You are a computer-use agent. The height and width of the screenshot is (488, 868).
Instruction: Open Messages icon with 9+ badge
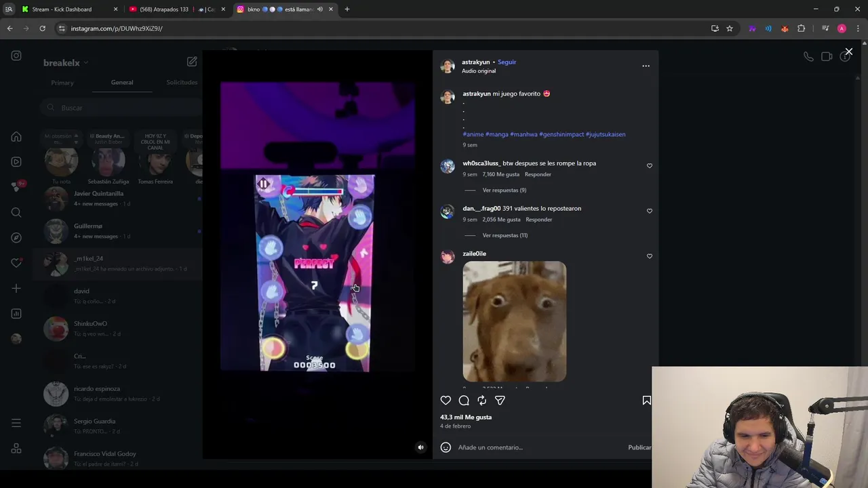coord(16,187)
